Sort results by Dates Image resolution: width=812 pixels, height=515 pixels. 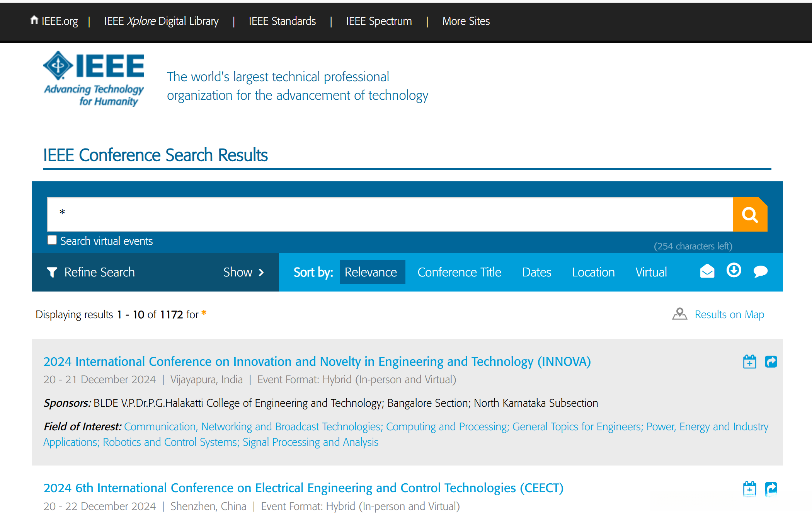coord(536,272)
